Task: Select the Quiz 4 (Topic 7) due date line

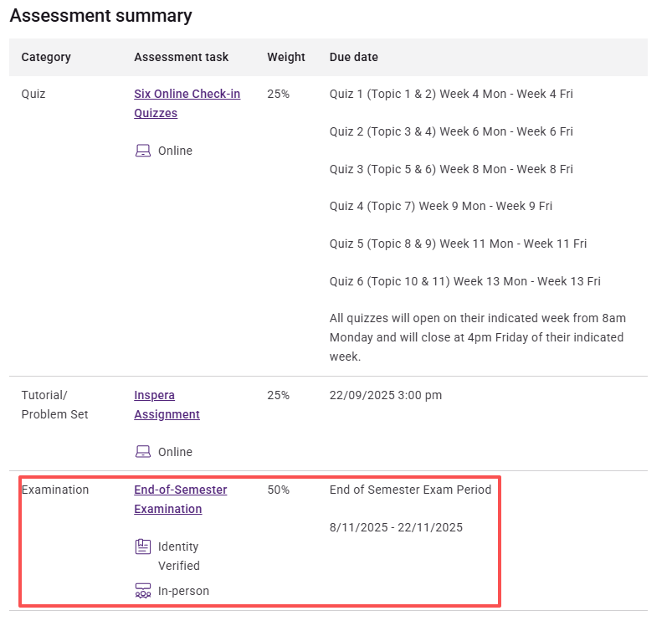Action: (x=440, y=206)
